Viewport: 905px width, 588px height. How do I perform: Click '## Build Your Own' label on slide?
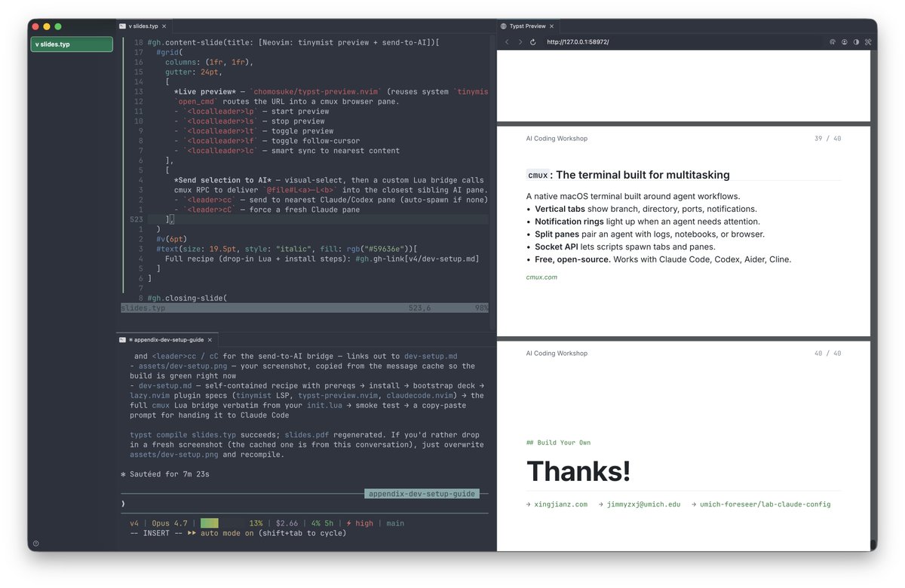pos(558,443)
